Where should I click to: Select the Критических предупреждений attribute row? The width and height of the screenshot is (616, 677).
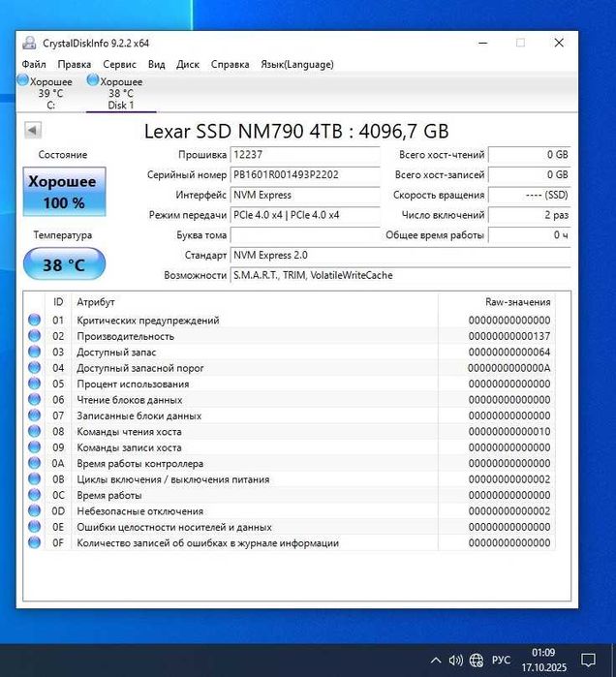(290, 320)
